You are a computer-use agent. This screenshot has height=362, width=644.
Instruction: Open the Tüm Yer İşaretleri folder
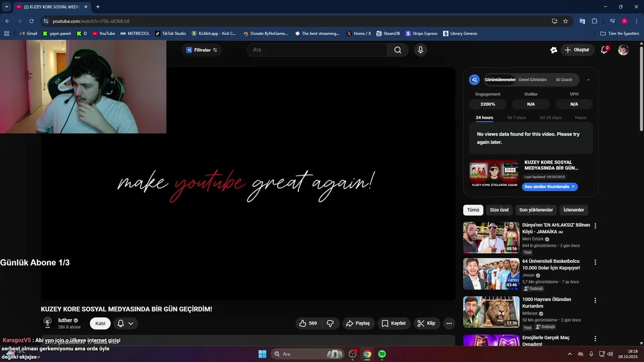[619, 34]
